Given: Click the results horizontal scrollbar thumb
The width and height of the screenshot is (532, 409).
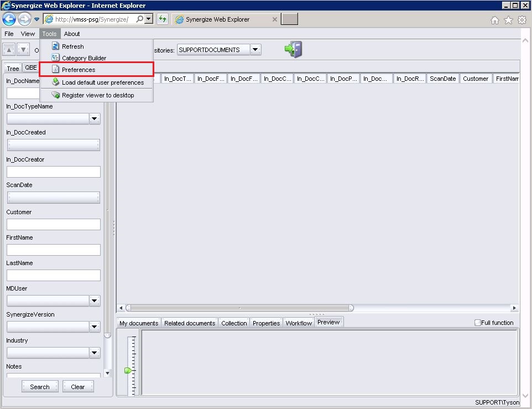Looking at the screenshot, I should [240, 308].
